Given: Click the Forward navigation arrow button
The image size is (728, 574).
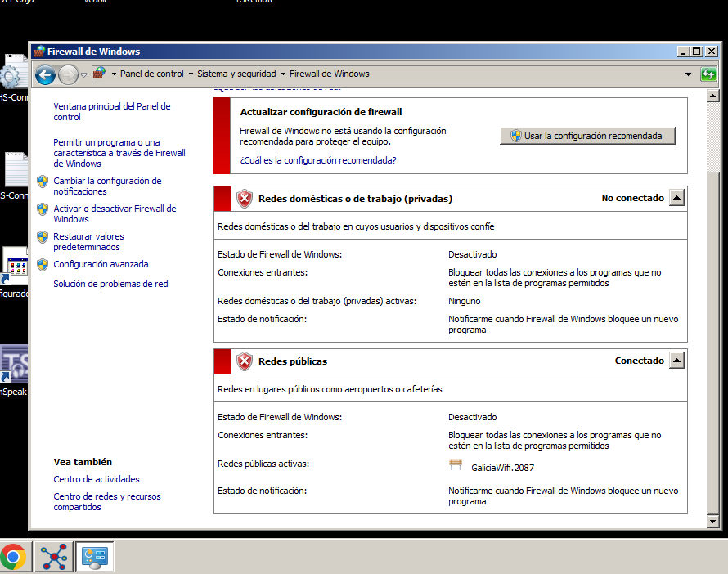Looking at the screenshot, I should pos(68,74).
